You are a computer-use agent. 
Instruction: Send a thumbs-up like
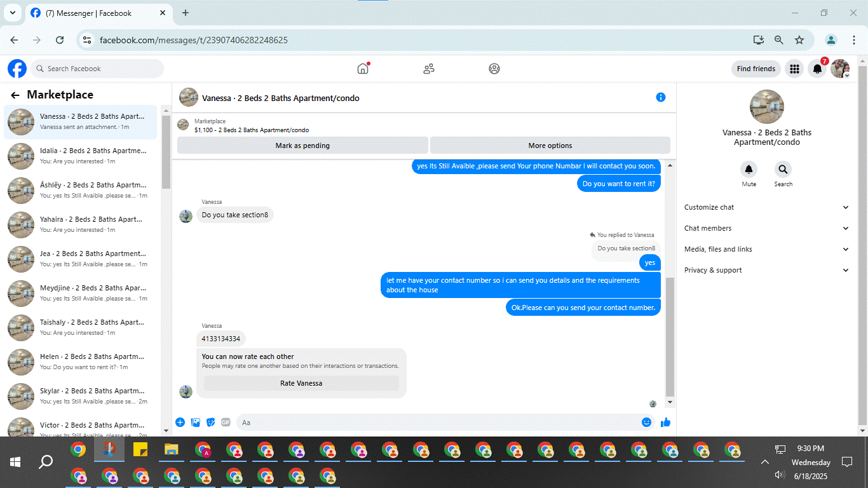point(665,422)
